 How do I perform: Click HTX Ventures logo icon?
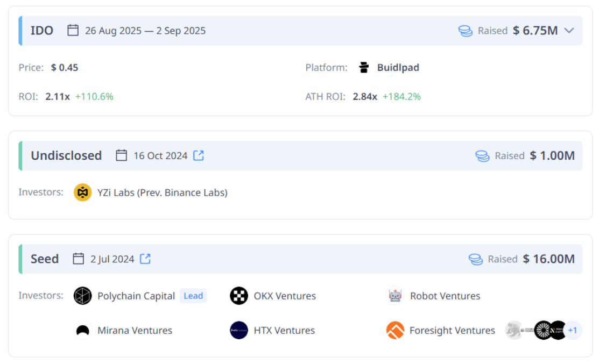(239, 330)
